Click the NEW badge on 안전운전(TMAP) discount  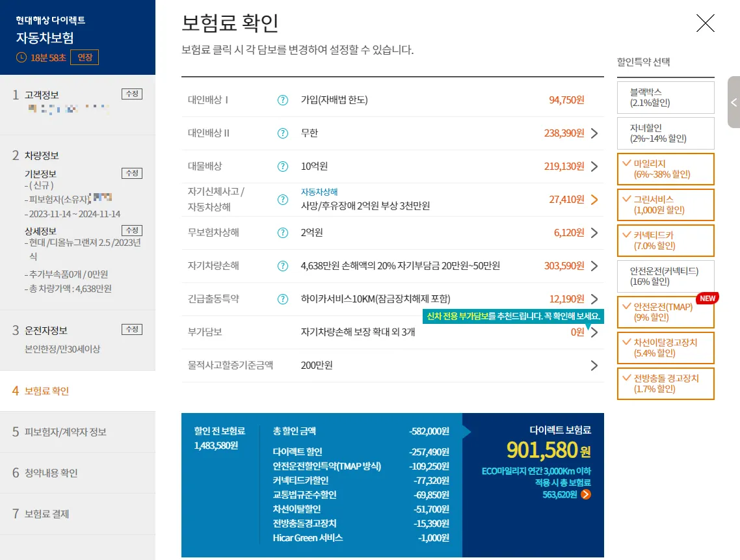click(x=707, y=299)
